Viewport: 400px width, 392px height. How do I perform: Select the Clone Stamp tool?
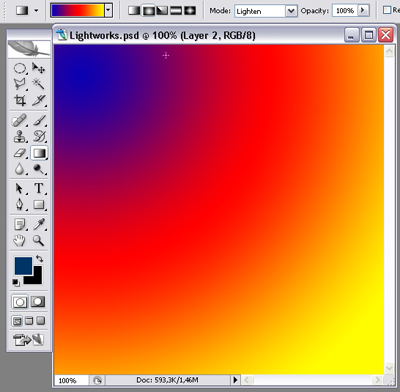(x=20, y=136)
